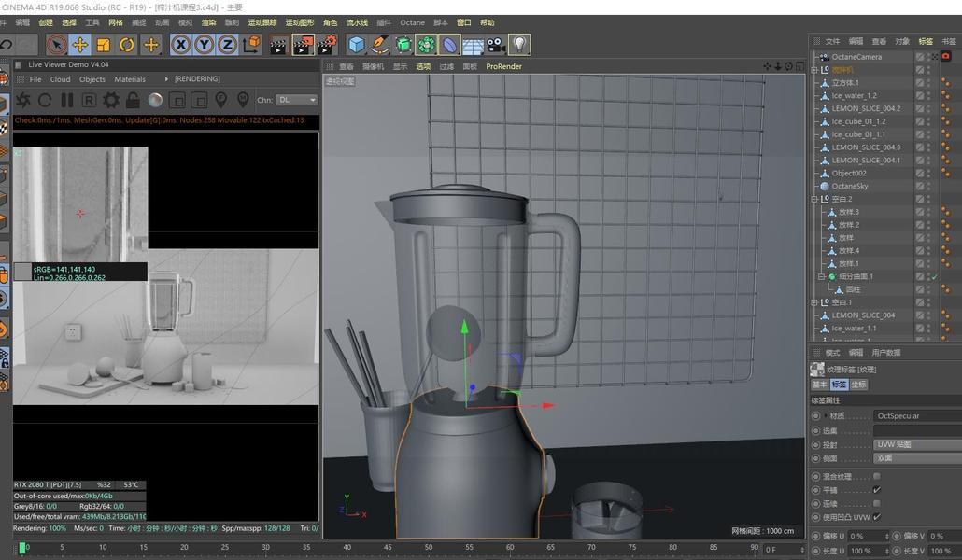Open Live Viewer Objects menu
The image size is (962, 560).
92,79
